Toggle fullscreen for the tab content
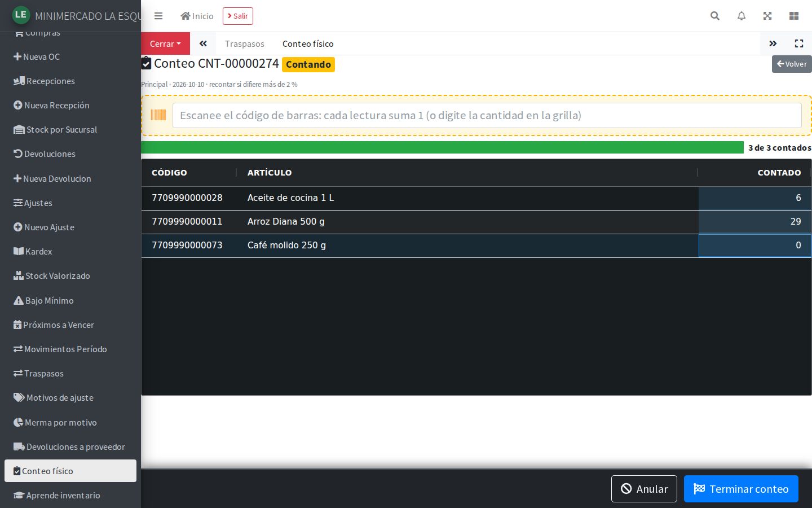This screenshot has height=508, width=812. coord(799,43)
